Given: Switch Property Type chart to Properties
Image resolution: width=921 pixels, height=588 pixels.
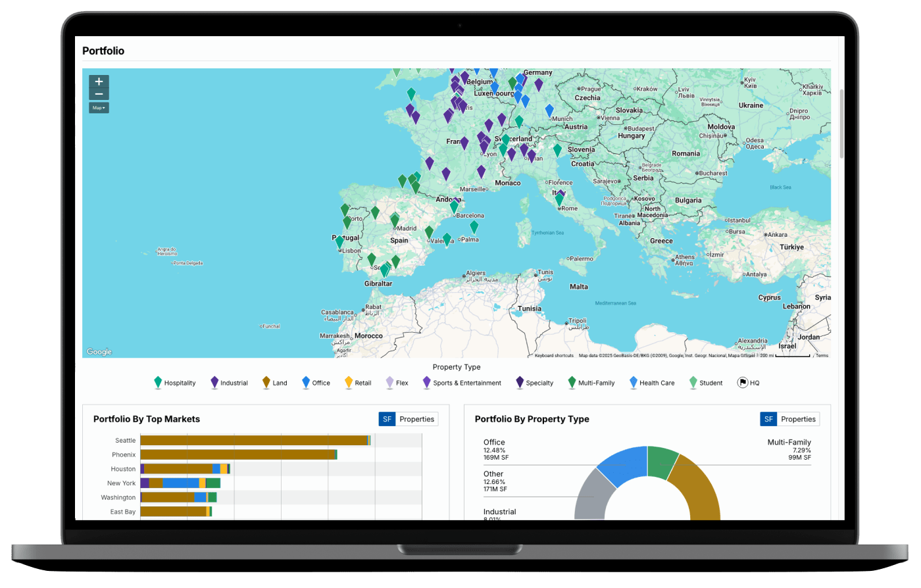Looking at the screenshot, I should point(798,419).
